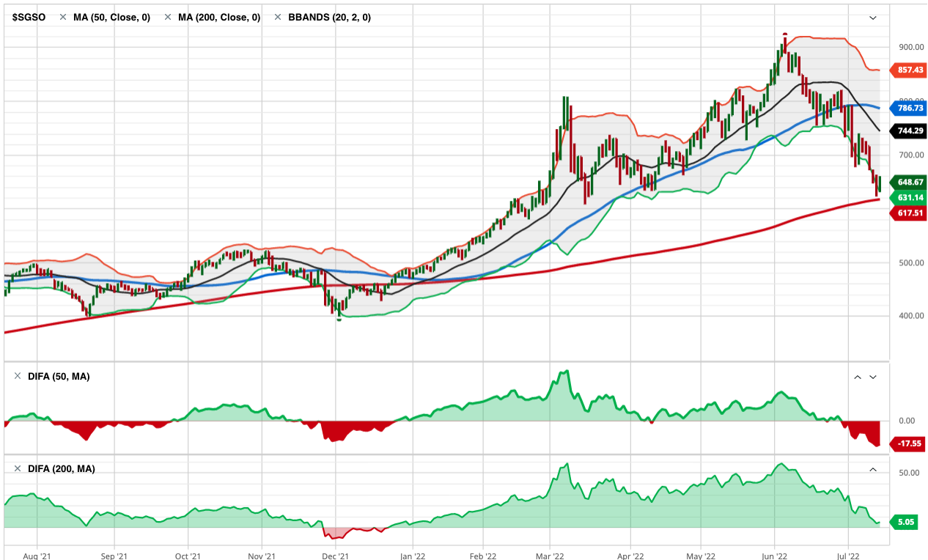Close the DIFA (200, MA) panel
Viewport: 928px width, 560px height.
pyautogui.click(x=18, y=468)
